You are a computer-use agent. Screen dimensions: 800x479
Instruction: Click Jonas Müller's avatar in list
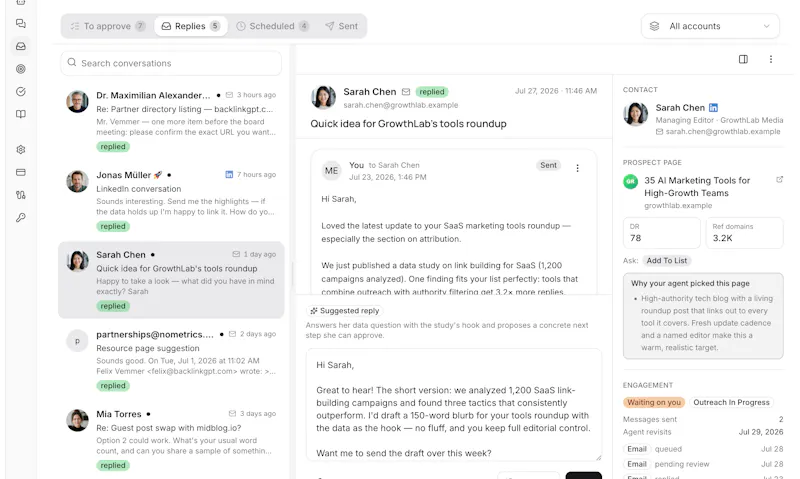click(78, 182)
